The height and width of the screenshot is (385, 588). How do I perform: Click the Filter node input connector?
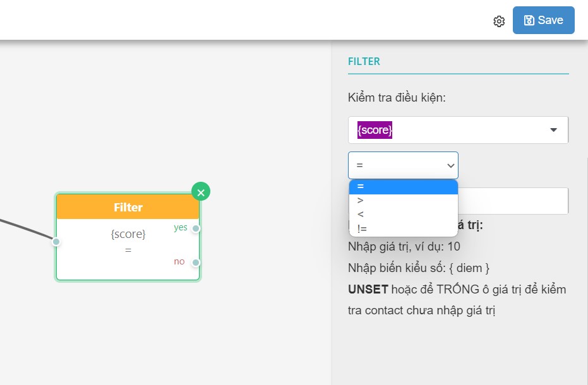tap(56, 242)
